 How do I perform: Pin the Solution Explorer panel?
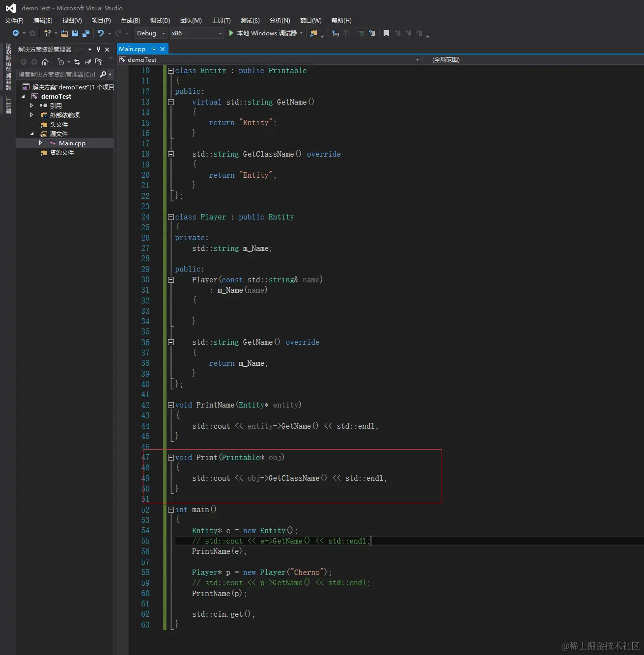tap(98, 49)
